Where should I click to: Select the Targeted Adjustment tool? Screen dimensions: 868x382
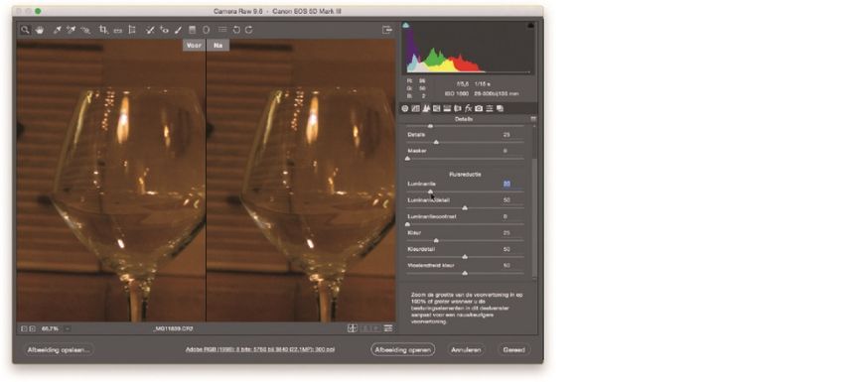coord(85,30)
